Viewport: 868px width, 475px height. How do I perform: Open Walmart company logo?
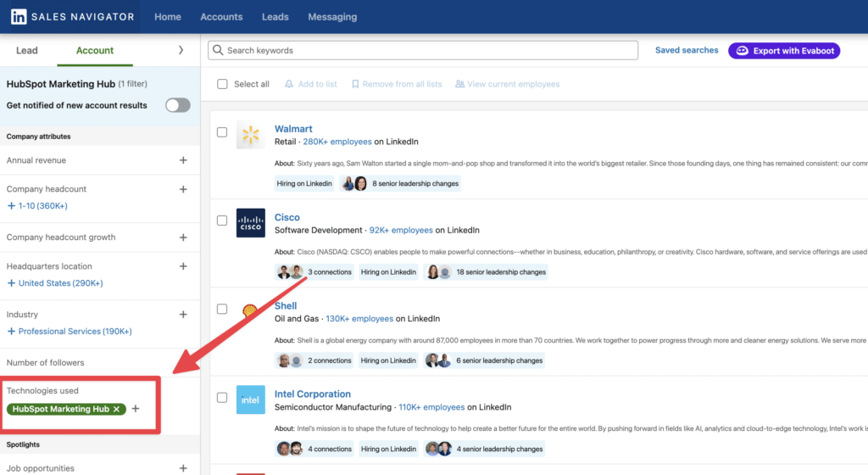[x=251, y=135]
